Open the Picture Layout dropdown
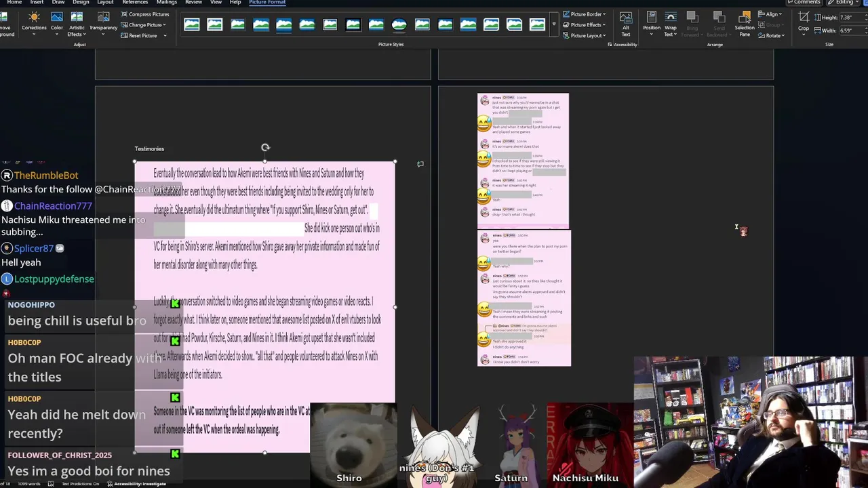Viewport: 868px width, 488px height. [584, 35]
